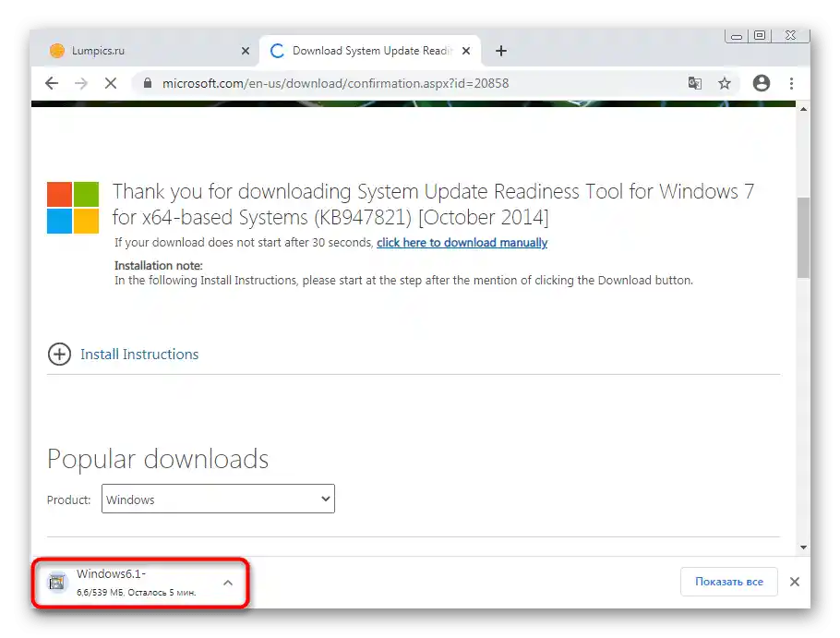The height and width of the screenshot is (638, 840).
Task: Open the Product dropdown showing Windows
Action: 218,499
